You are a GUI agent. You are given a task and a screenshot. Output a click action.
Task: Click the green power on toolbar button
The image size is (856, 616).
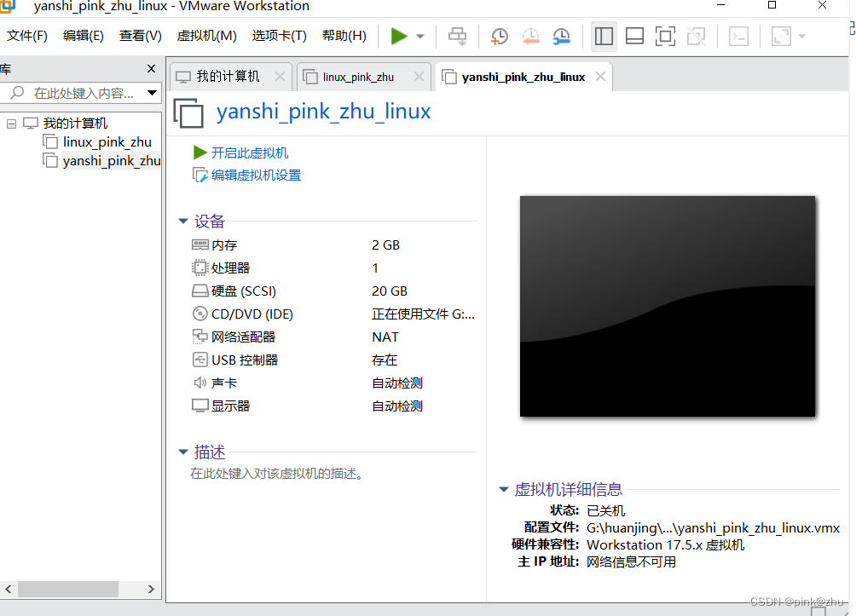coord(399,37)
